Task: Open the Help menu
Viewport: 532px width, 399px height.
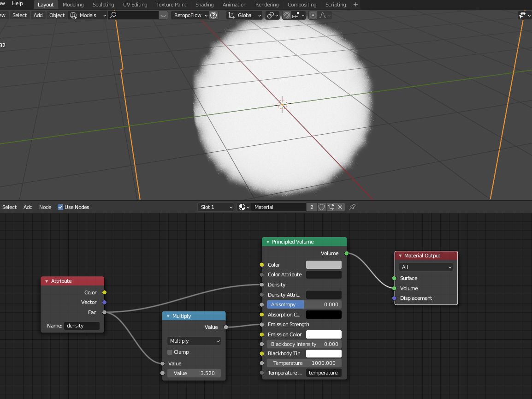Action: (x=18, y=3)
